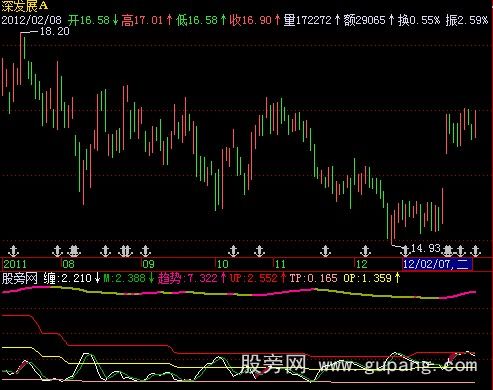Select the 11 month label on the time axis
This screenshot has height=390, width=493.
pos(280,264)
